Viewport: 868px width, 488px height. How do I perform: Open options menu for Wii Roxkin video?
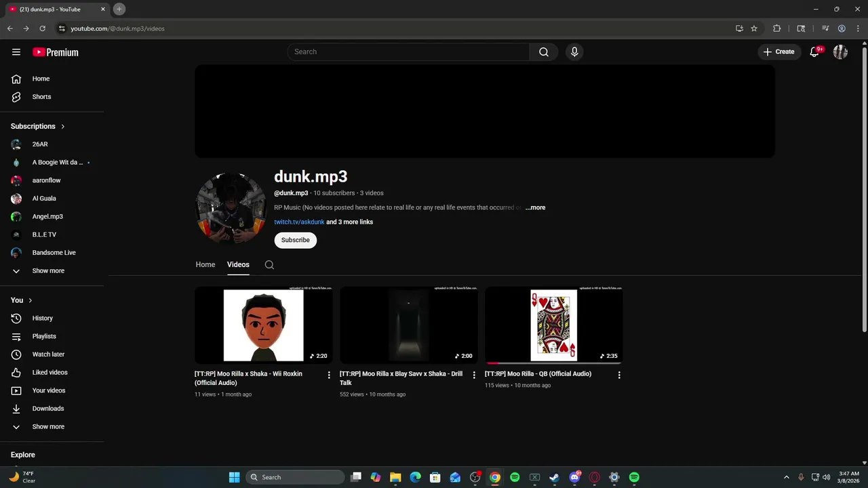(329, 375)
